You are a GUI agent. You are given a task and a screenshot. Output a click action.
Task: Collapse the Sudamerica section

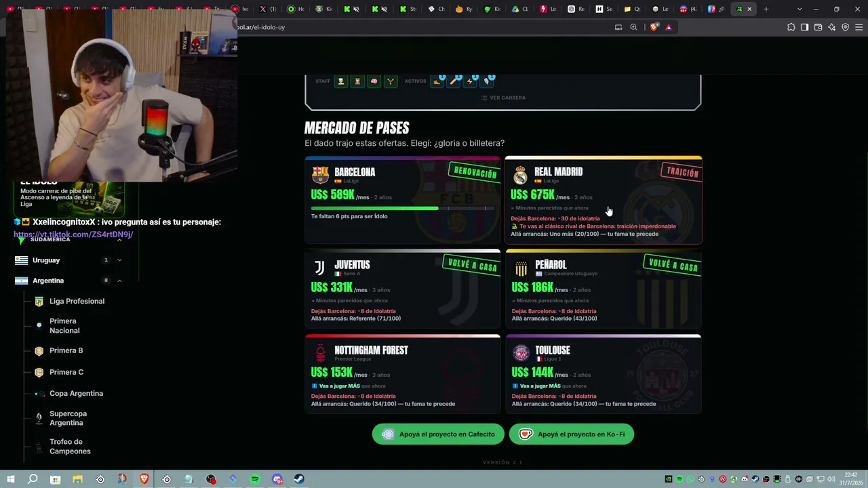pyautogui.click(x=119, y=240)
